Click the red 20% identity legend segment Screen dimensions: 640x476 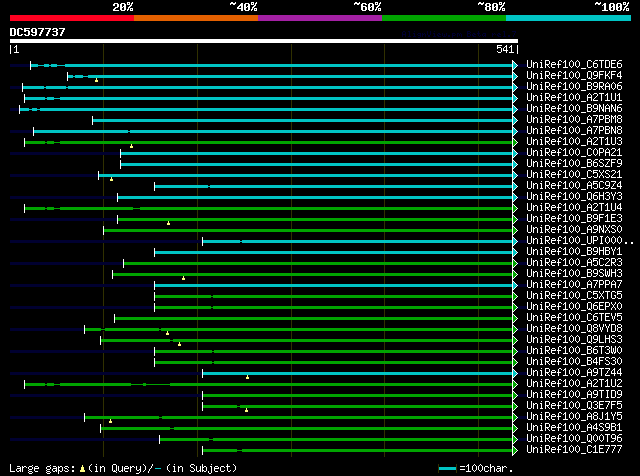tap(72, 18)
